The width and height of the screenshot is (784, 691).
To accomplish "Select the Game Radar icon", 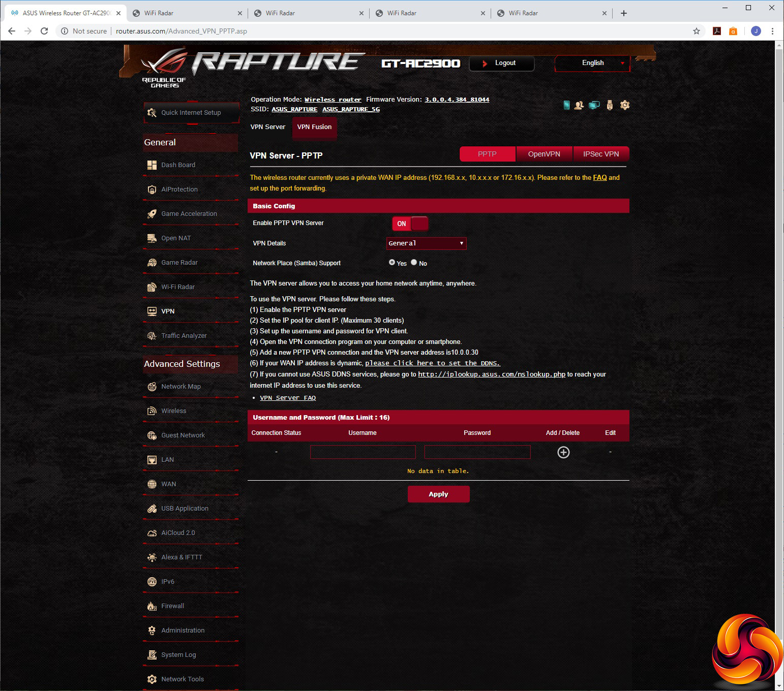I will click(152, 263).
